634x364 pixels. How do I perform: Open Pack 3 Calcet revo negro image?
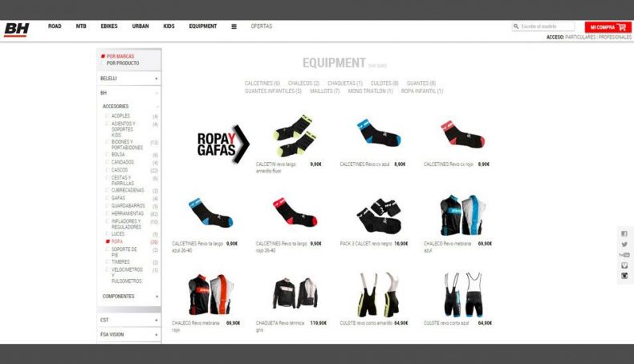click(379, 216)
